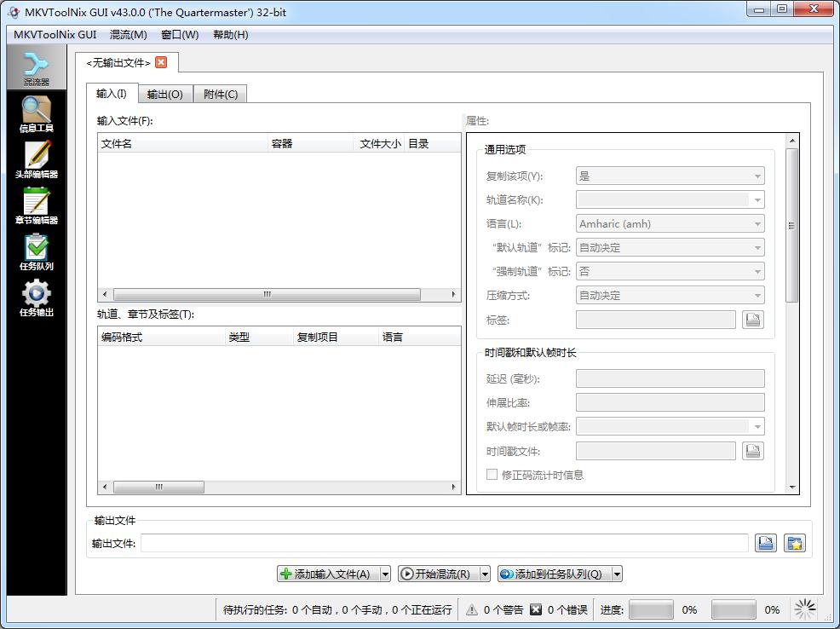Browse for an output file using folder icon
Viewport: 840px width, 629px height.
(766, 542)
